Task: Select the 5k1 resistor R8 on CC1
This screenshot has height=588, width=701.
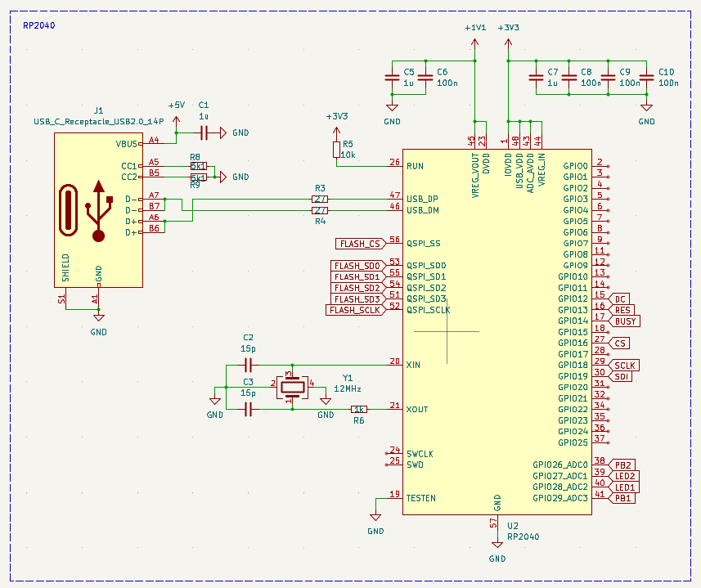Action: [x=198, y=166]
